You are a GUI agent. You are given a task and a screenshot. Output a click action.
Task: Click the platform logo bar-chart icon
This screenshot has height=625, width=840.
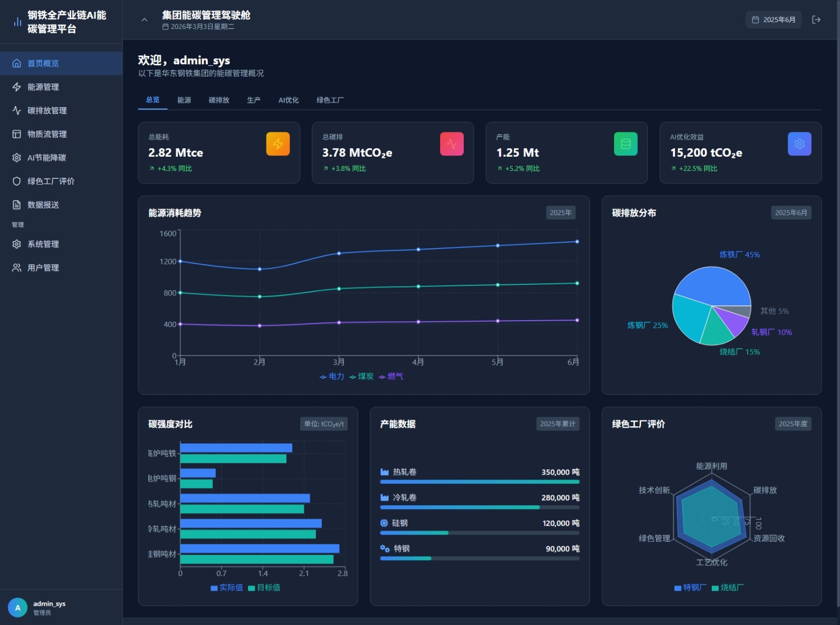point(17,22)
